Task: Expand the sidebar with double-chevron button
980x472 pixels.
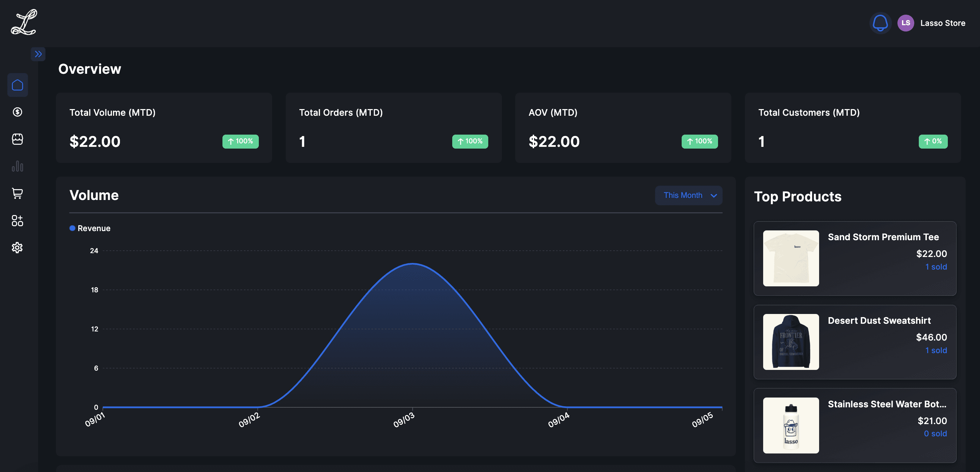Action: click(38, 54)
